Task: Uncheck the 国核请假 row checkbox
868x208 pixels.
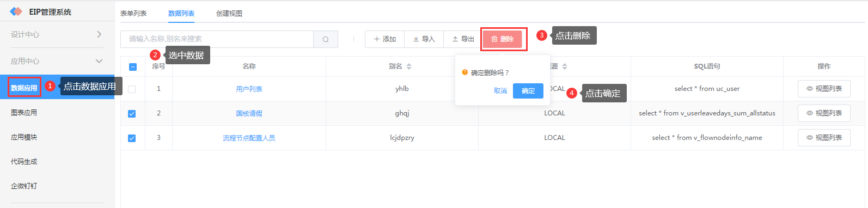Action: (x=132, y=114)
